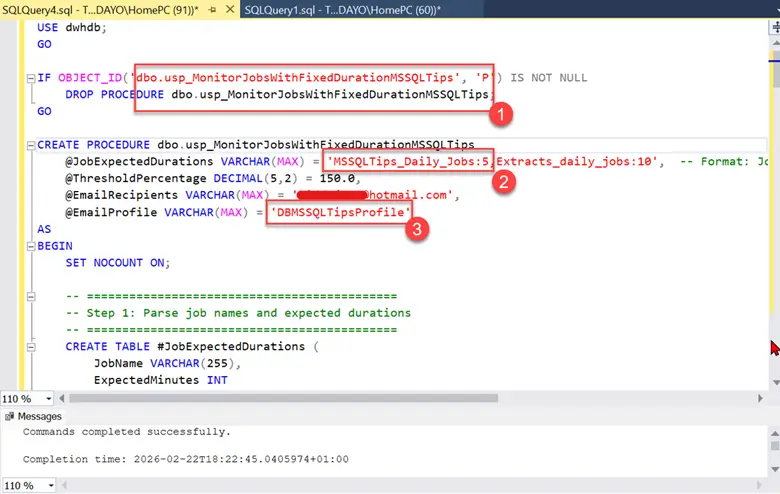This screenshot has width=780, height=494.
Task: Collapse the BEGIN block
Action: tap(31, 246)
